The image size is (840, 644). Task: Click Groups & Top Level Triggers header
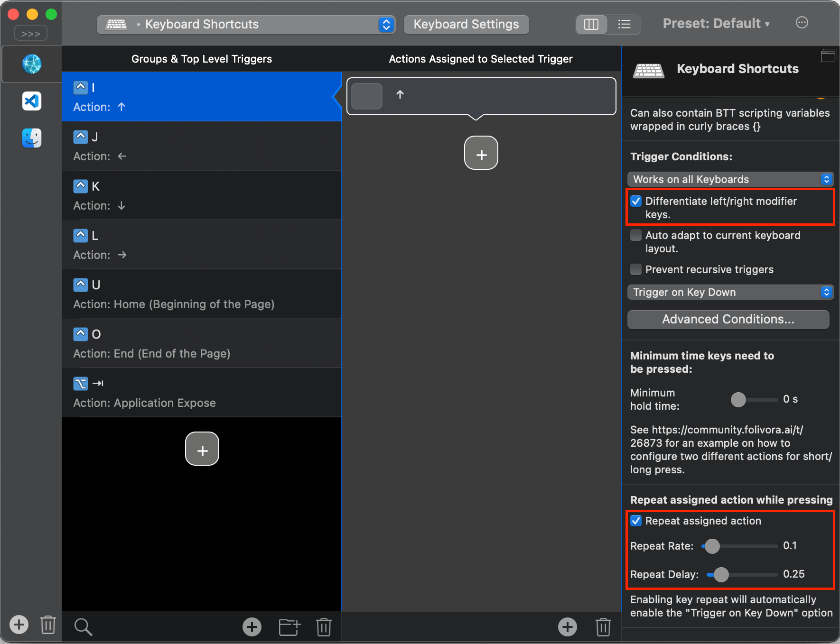(202, 59)
